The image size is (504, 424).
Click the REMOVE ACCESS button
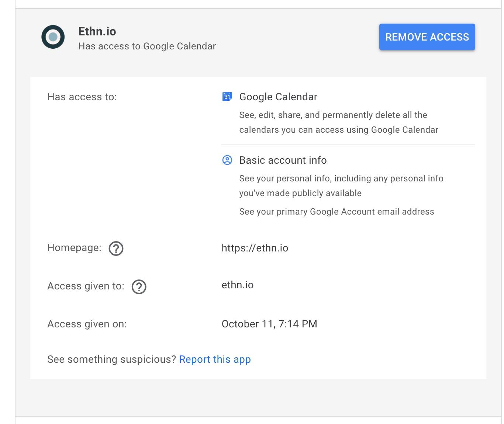(x=427, y=37)
